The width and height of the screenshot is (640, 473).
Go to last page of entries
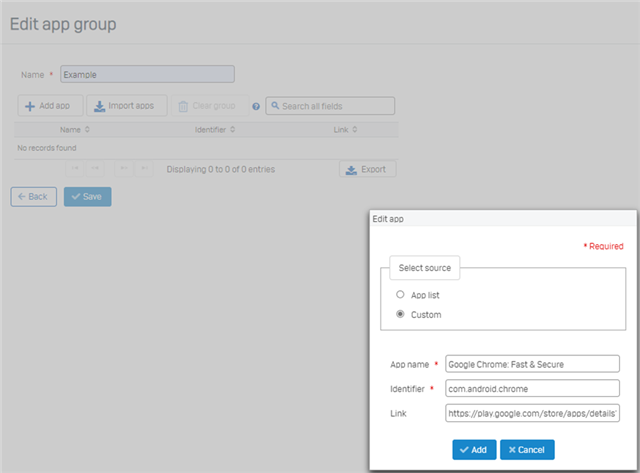coord(144,169)
